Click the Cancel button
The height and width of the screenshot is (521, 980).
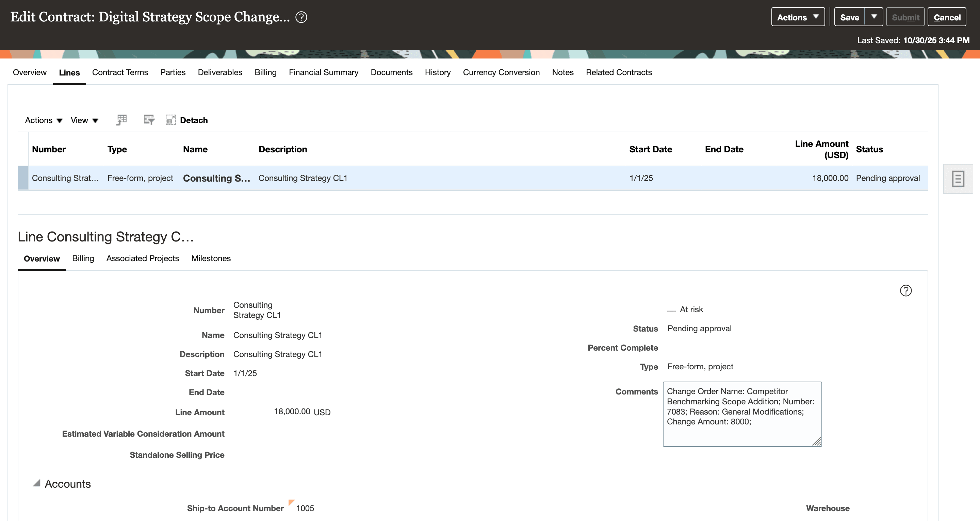(947, 17)
